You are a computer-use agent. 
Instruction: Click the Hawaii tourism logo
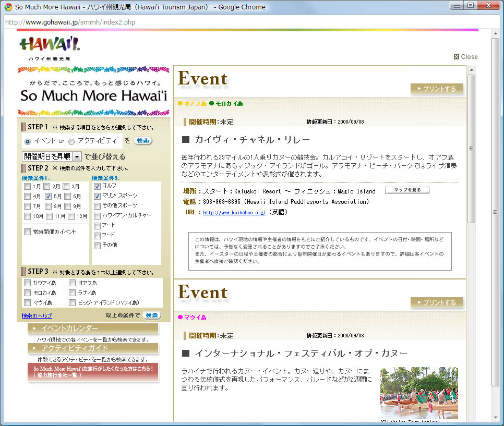tap(50, 48)
